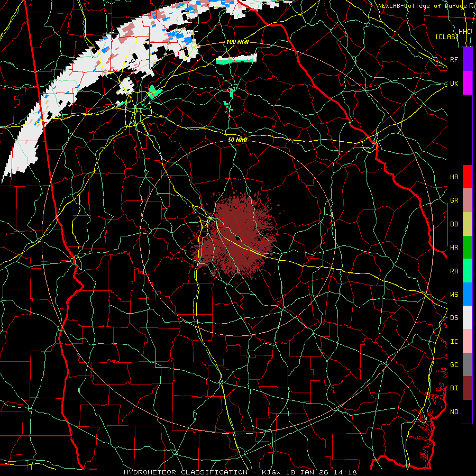Click the HHC product label

coord(464,32)
